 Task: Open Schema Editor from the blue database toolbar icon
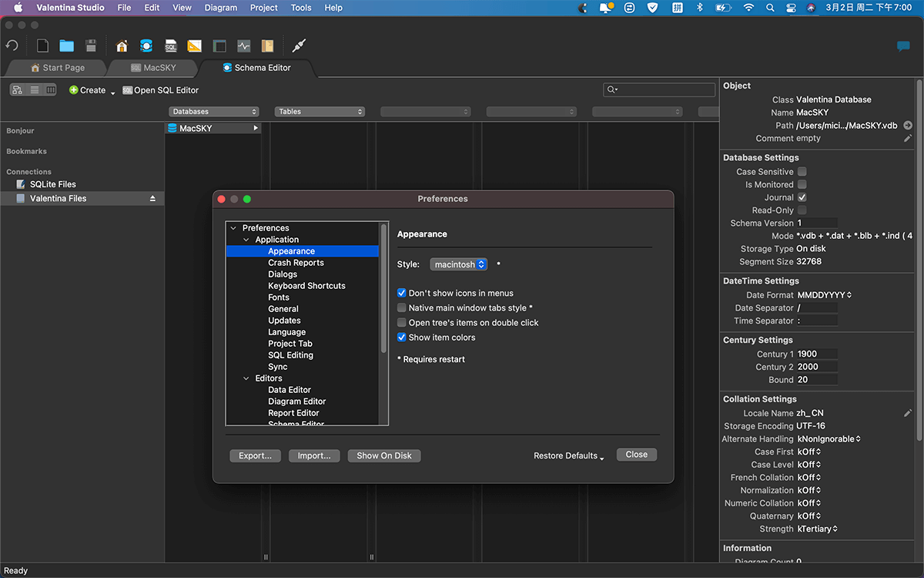146,45
